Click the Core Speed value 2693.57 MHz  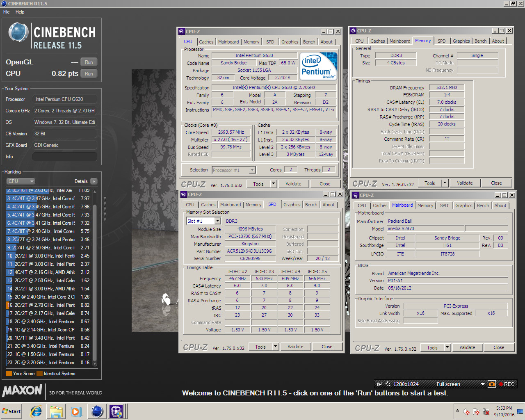tap(231, 132)
